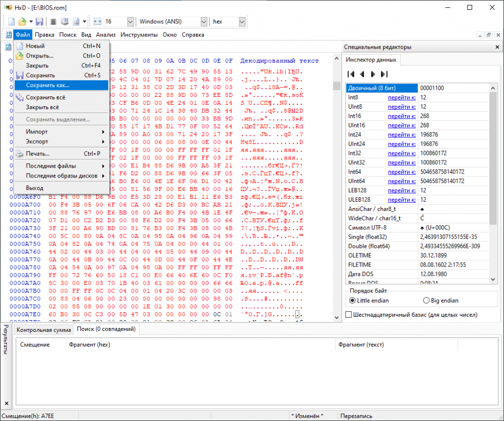Click data inspector scrollbar down arrow
Viewport: 504px width, 421px height.
[x=493, y=279]
